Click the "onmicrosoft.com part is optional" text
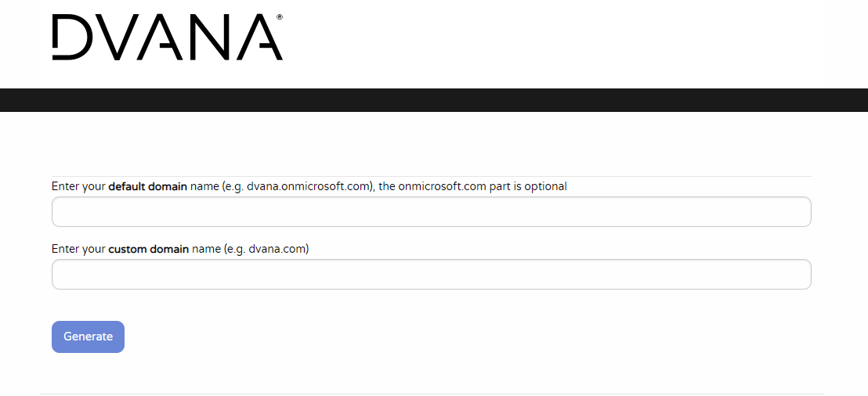The image size is (868, 396). coord(482,186)
